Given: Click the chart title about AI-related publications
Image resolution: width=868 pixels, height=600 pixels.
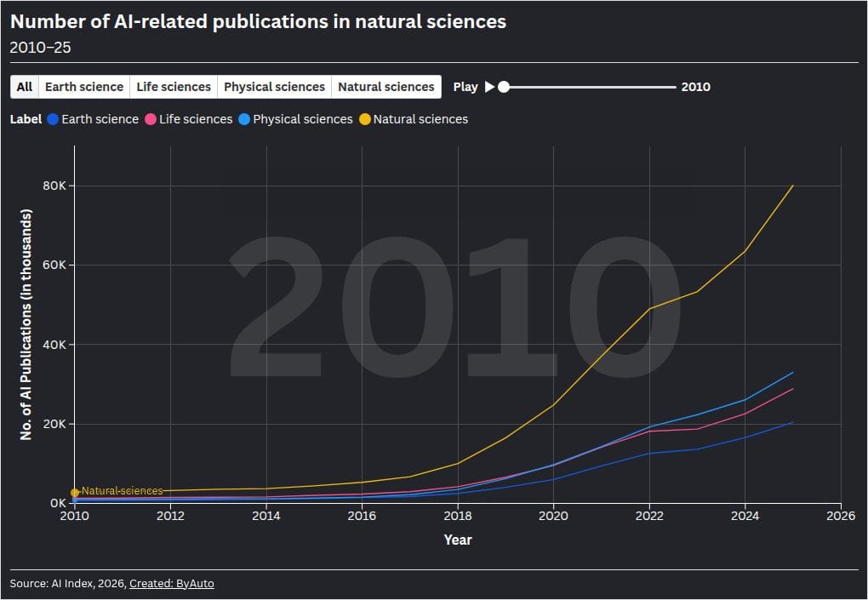Looking at the screenshot, I should (258, 21).
